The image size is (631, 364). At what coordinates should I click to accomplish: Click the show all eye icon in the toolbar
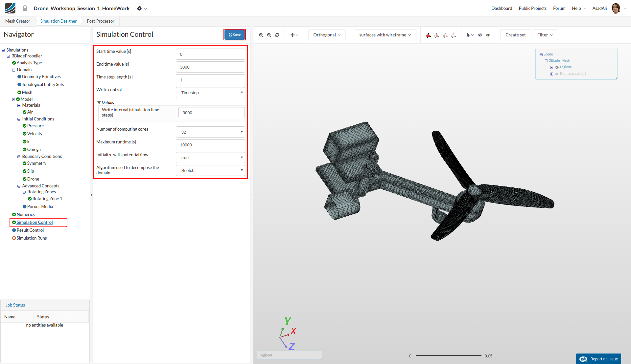(x=488, y=35)
